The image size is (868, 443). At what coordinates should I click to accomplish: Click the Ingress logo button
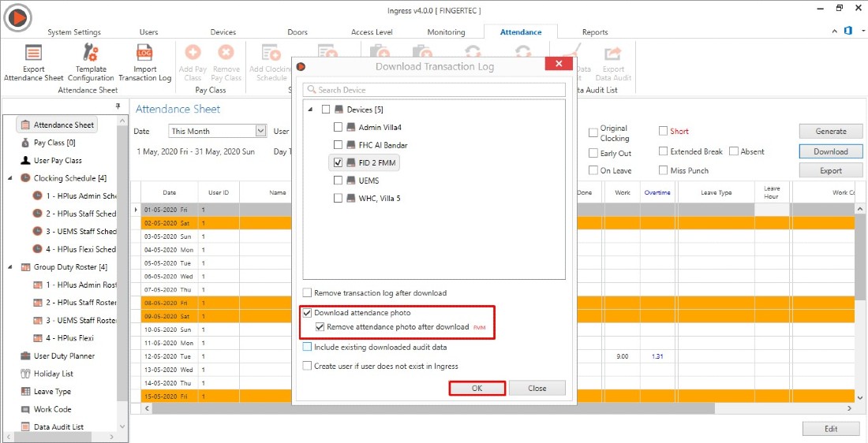tap(17, 18)
